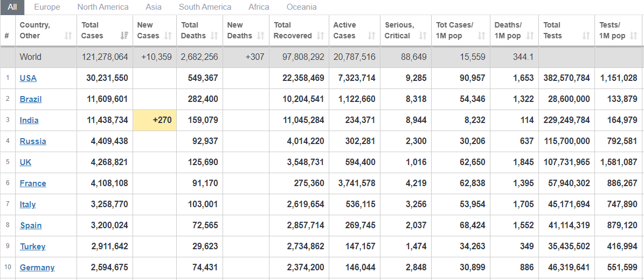Sort by Total Recovered column arrows
The height and width of the screenshot is (280, 644).
click(320, 36)
